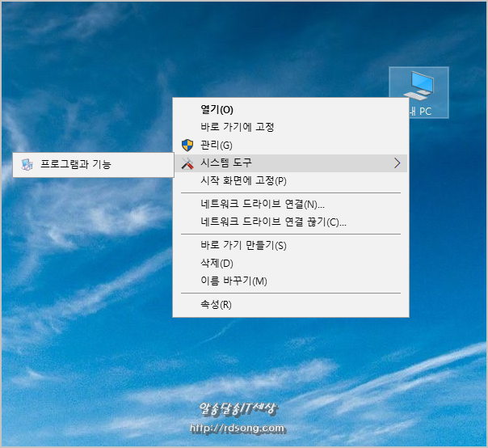The image size is (488, 448).
Task: Select the 내 PC desktop icon
Action: [x=419, y=86]
